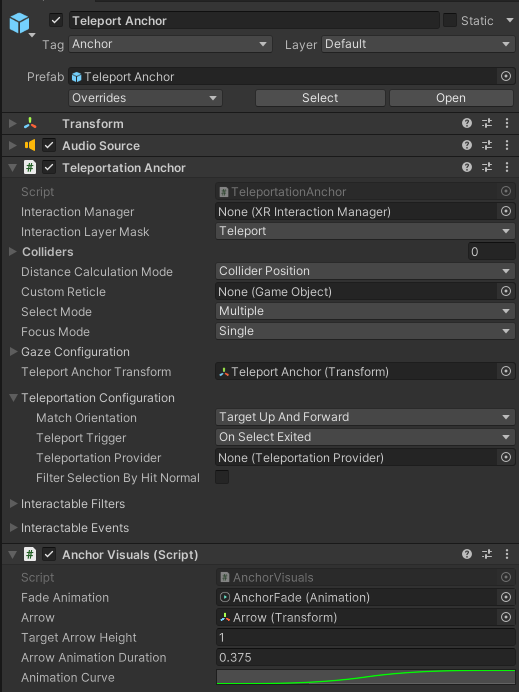
Task: Open object picker for Prefab field
Action: coord(506,76)
